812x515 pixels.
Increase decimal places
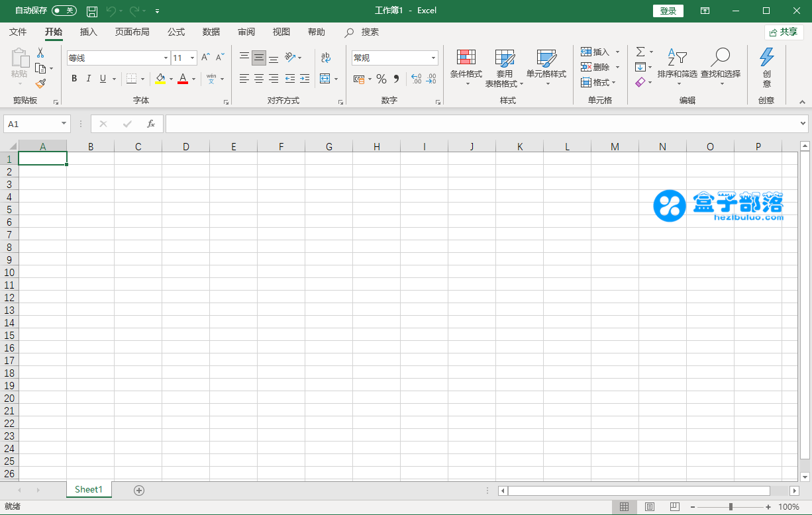point(416,79)
